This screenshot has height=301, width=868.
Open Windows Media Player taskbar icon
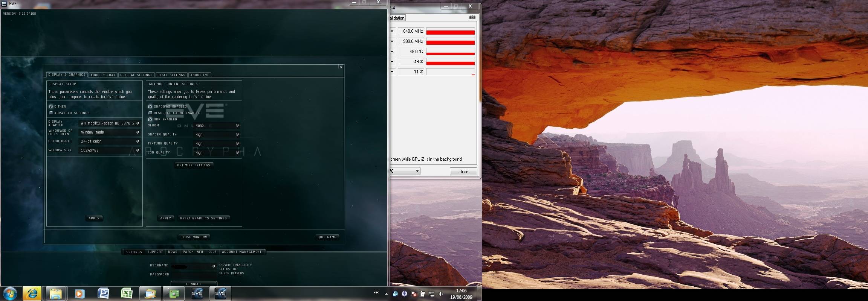click(79, 293)
